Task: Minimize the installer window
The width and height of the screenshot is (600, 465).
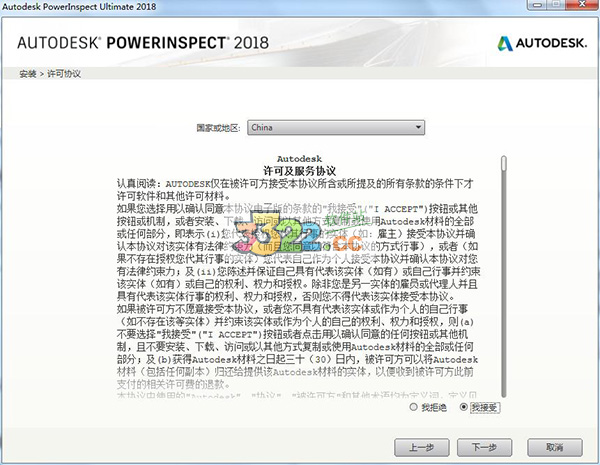Action: 538,5
